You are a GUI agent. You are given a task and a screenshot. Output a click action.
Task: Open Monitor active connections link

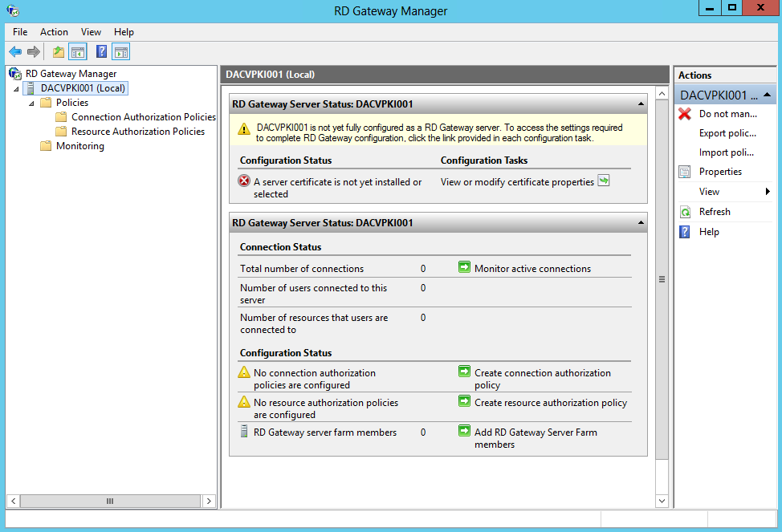point(532,269)
